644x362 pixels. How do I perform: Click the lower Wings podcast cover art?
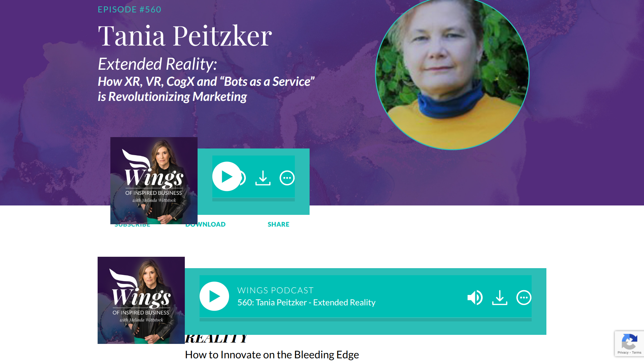(141, 300)
